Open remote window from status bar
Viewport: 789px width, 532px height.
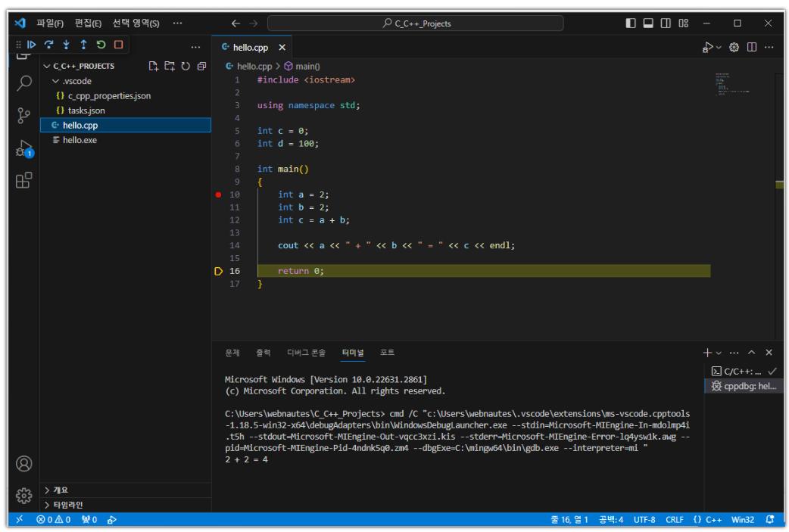pos(20,519)
